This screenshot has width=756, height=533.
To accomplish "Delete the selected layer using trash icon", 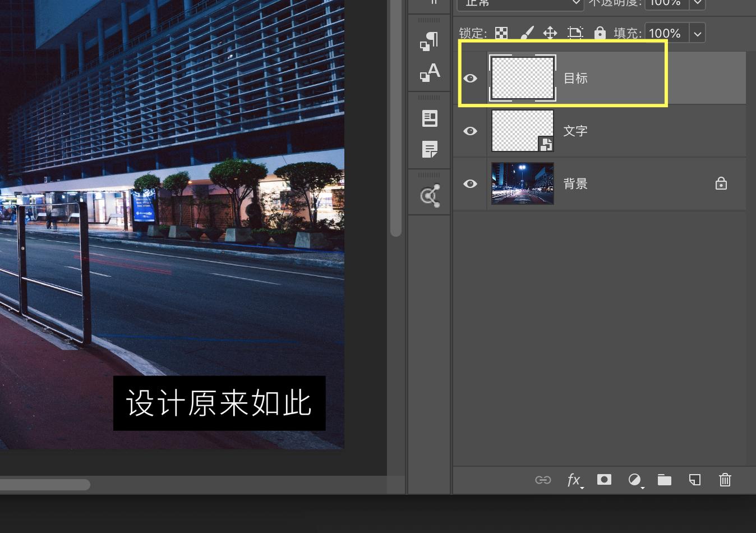I will 725,480.
